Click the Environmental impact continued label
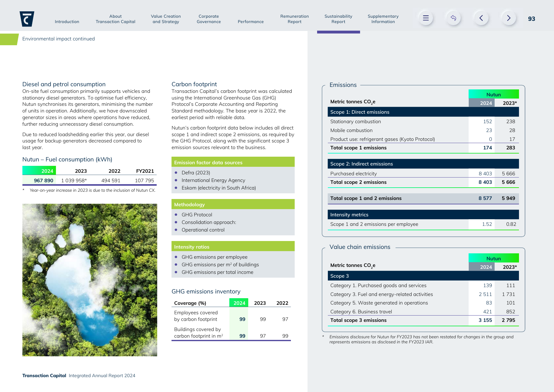The image size is (554, 392). tap(58, 39)
